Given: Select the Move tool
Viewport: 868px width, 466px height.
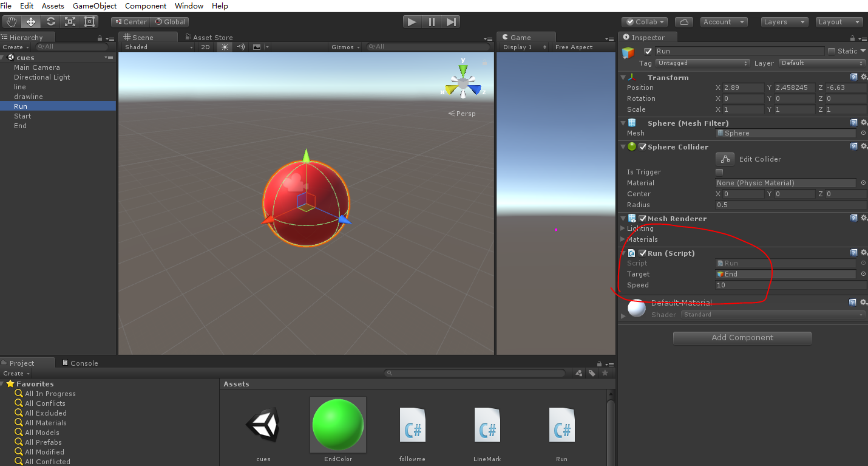Looking at the screenshot, I should (31, 21).
